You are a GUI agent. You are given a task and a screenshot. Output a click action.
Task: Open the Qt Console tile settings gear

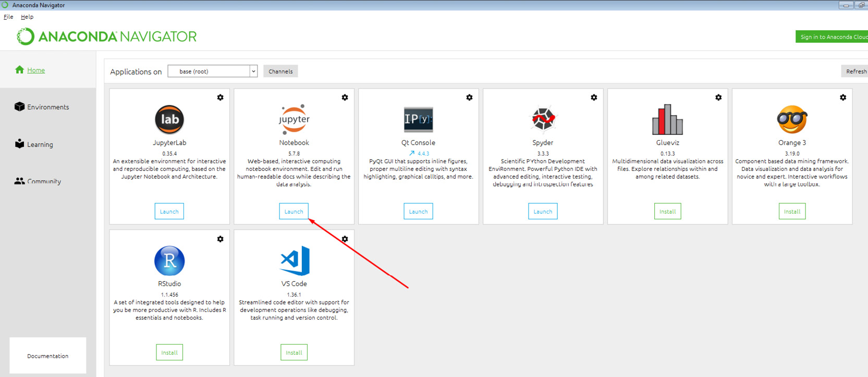point(469,97)
